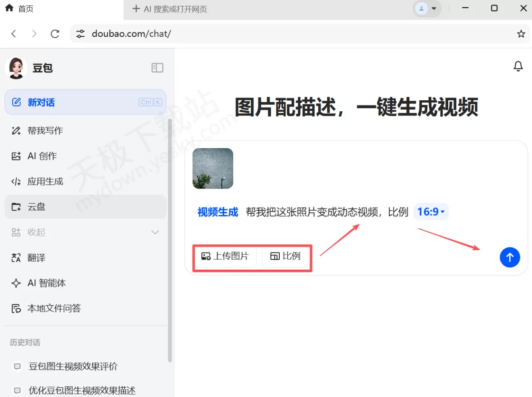This screenshot has width=532, height=397.
Task: Open the 16:9 ratio dropdown
Action: click(431, 212)
